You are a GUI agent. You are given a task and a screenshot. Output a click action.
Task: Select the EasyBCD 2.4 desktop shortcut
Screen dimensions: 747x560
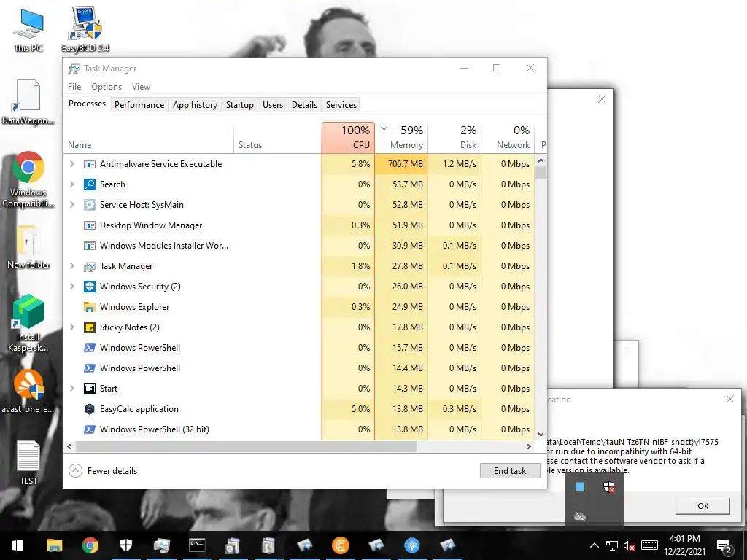click(x=85, y=29)
